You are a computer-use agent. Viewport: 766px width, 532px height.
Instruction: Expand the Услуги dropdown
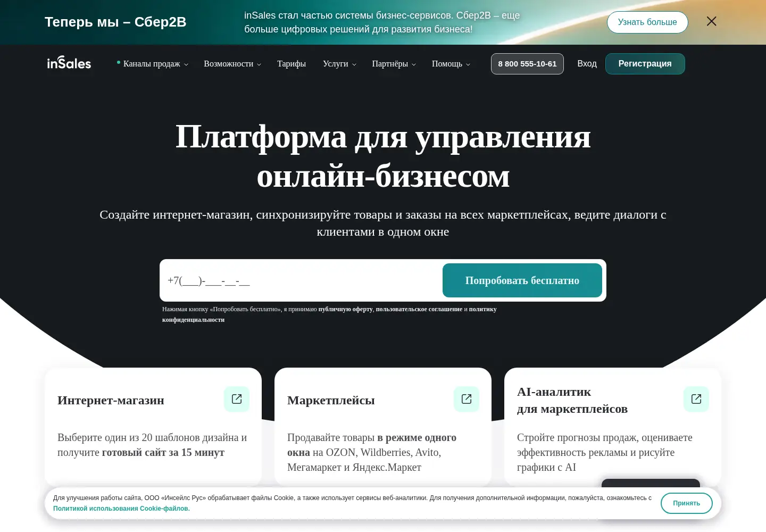339,64
